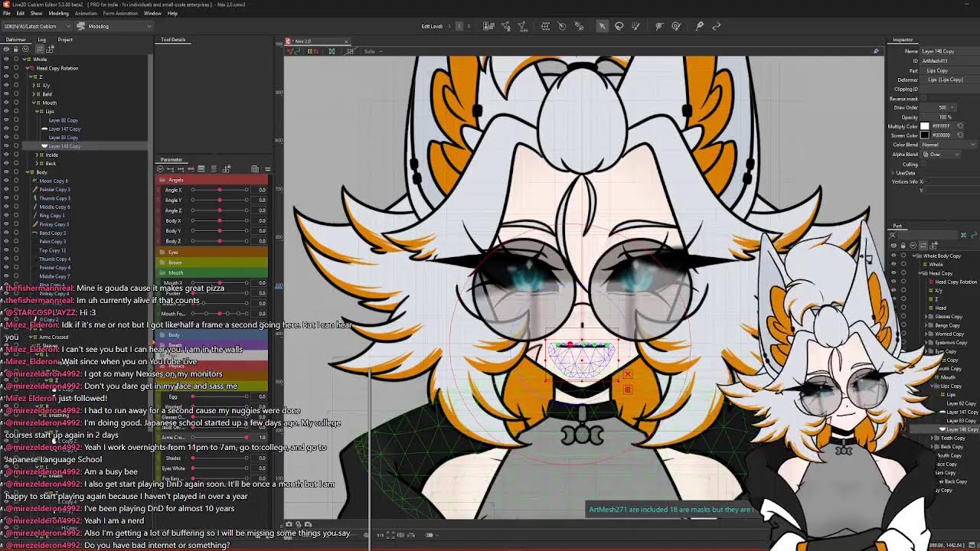Click the delete keys icon in Parameter
The image size is (980, 551).
[191, 168]
